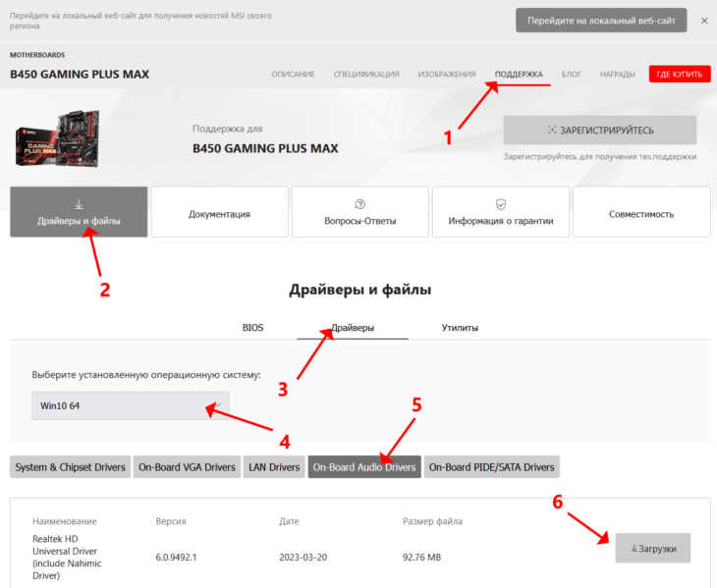
Task: Click the Загрузки download button
Action: click(652, 549)
